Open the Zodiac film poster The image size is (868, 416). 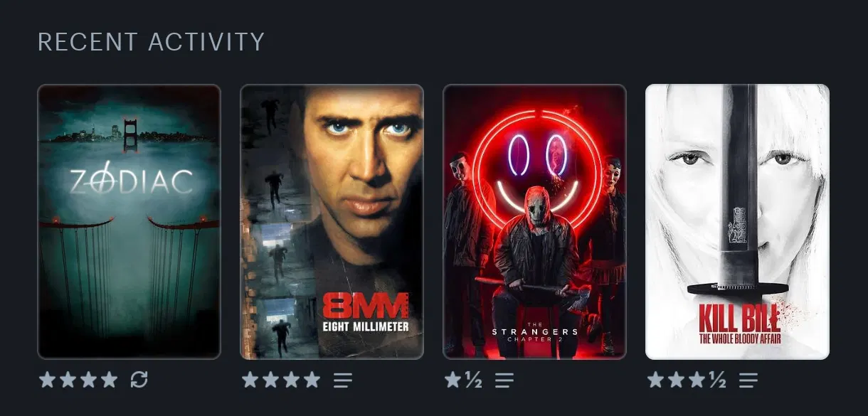tap(129, 222)
